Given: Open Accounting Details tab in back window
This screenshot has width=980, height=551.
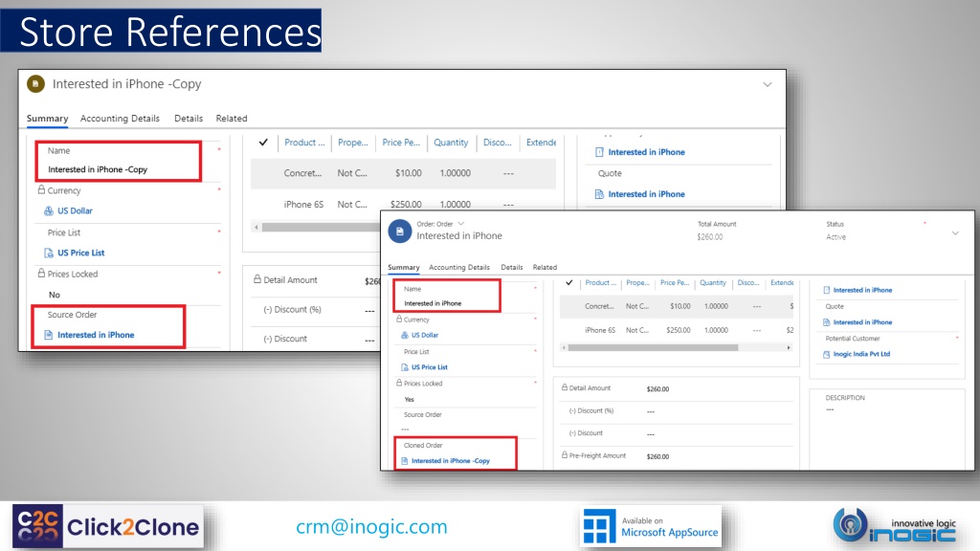Looking at the screenshot, I should pos(120,118).
